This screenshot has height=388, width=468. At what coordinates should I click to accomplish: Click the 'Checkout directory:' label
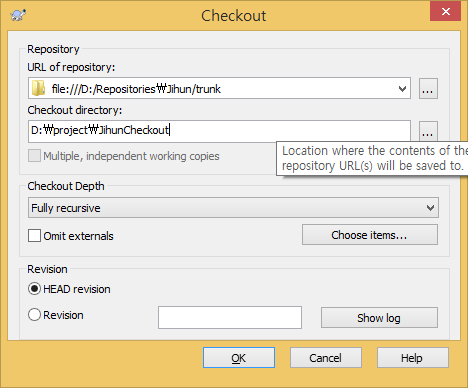point(75,110)
